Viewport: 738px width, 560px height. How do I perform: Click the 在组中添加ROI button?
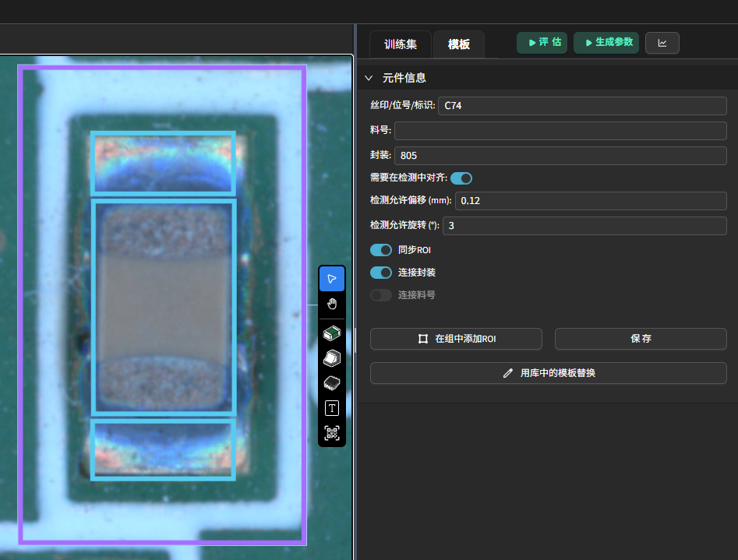click(456, 339)
